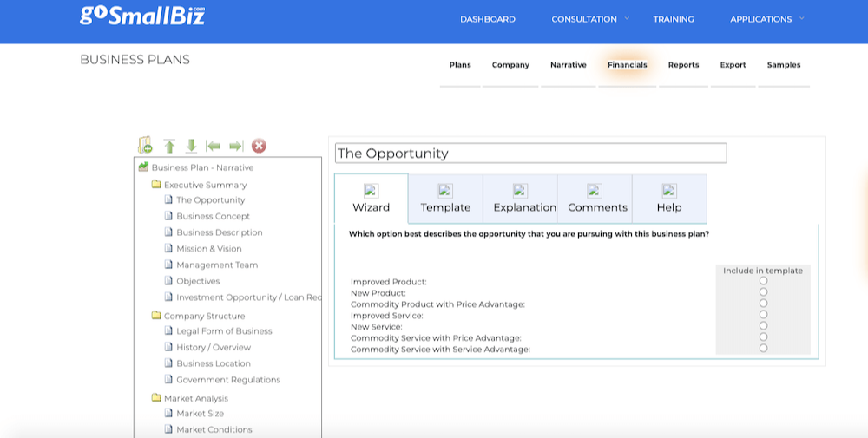Viewport: 868px width, 438px height.
Task: Select the New Product radio button
Action: tap(763, 292)
